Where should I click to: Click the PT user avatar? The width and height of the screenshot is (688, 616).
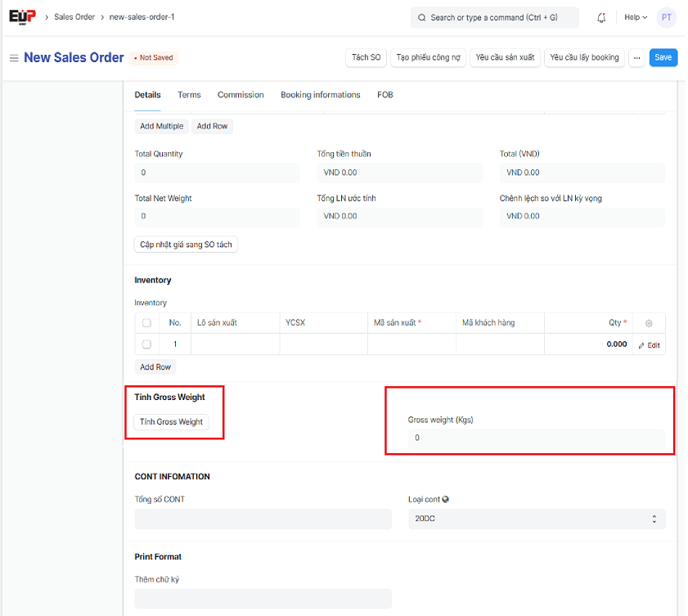click(666, 17)
